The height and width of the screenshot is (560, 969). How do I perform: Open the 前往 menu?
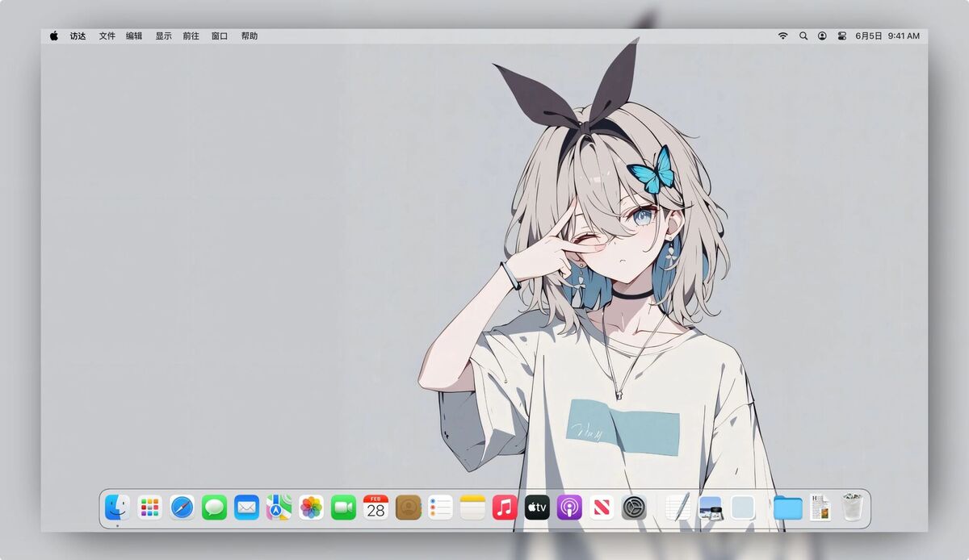[191, 36]
